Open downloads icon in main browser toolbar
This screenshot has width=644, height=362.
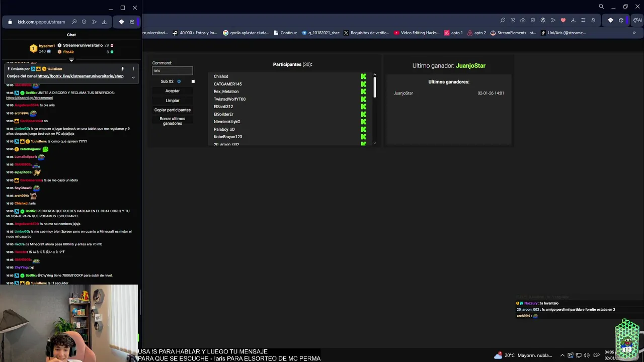pos(573,20)
